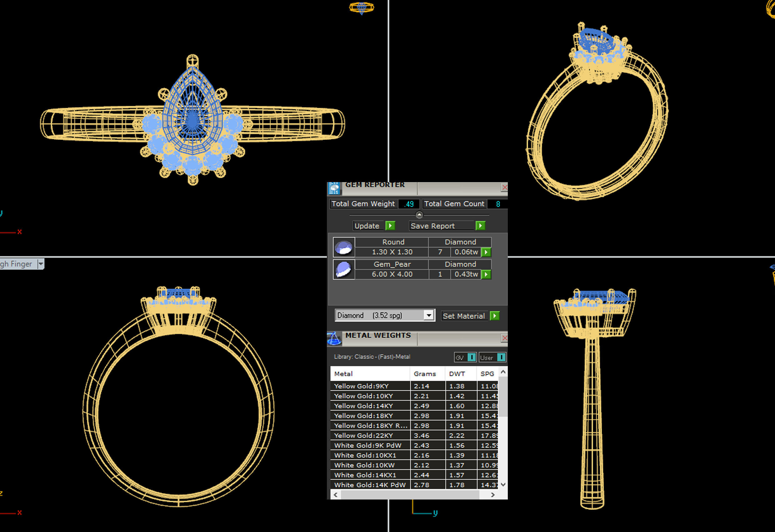This screenshot has width=775, height=532.
Task: Click the metal table horizontal scrollbar thumb
Action: pyautogui.click(x=410, y=495)
